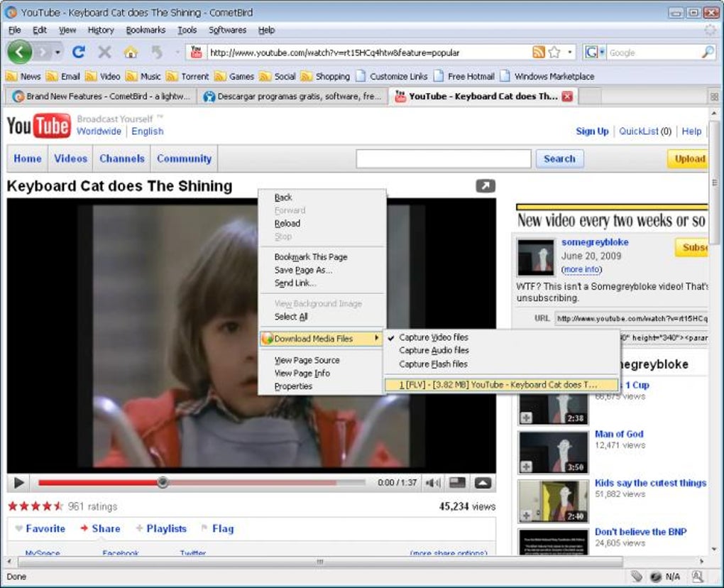Click the Forward navigation arrow button
Screen dimensions: 724x588
[x=43, y=52]
